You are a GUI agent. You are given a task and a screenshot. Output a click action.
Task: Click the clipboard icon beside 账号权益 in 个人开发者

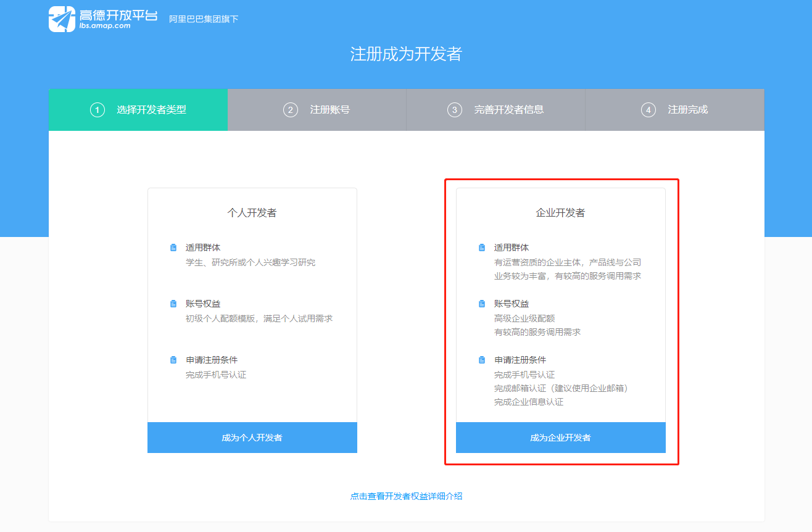coord(173,304)
